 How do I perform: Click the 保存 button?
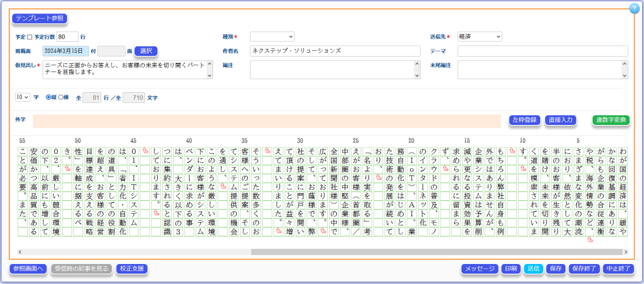[x=556, y=269]
